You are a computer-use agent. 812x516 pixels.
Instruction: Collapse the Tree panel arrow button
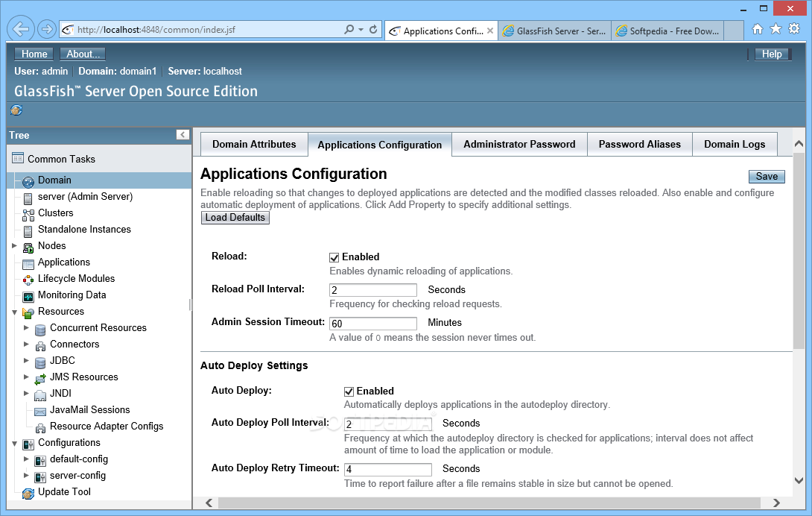point(183,135)
